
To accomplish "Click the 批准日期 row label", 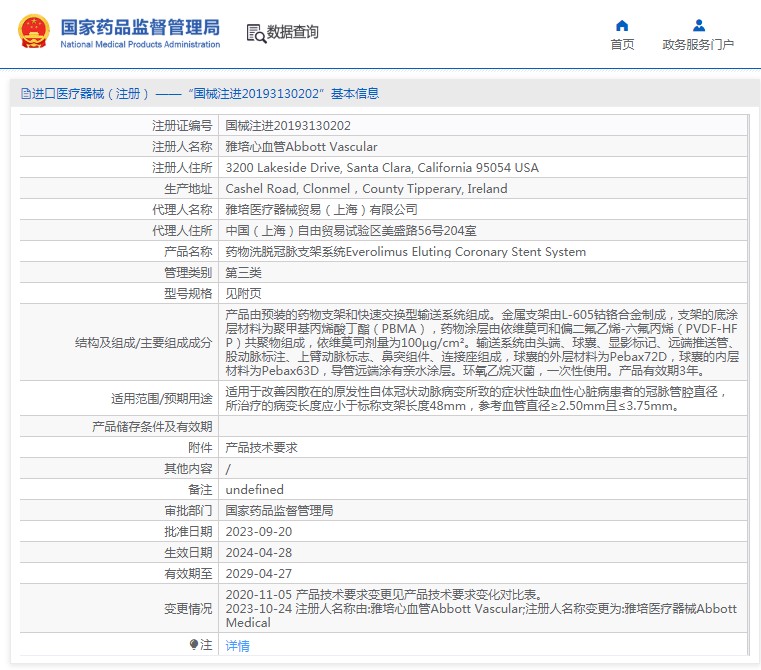I will [x=188, y=532].
